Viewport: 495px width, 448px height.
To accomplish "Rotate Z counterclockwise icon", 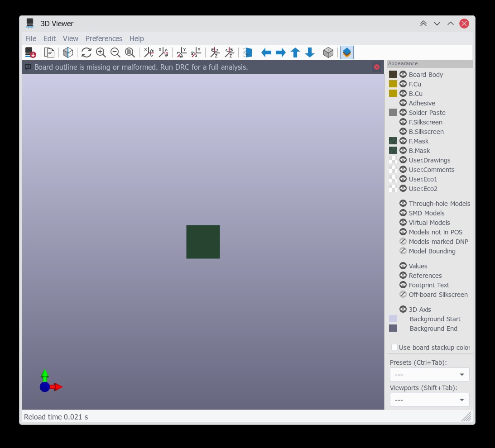I will 229,52.
